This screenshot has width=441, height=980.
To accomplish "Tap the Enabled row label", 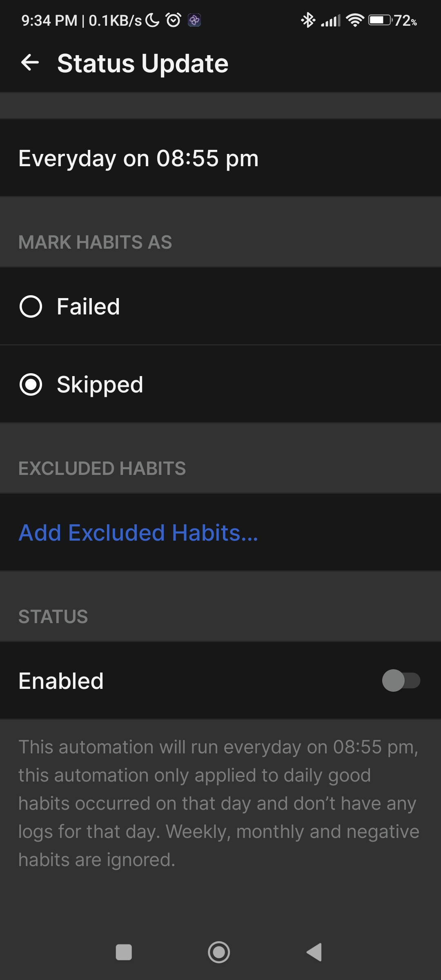I will (61, 681).
